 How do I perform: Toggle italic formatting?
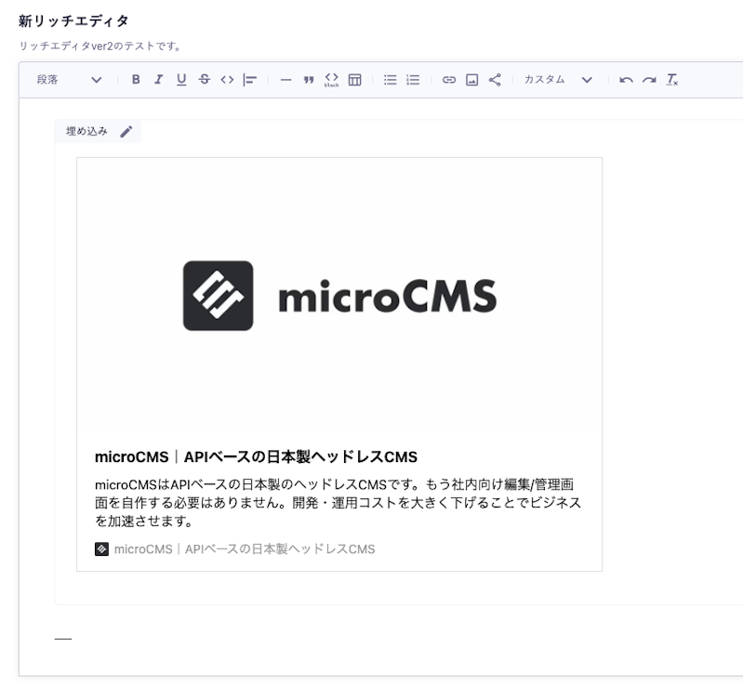click(x=158, y=80)
